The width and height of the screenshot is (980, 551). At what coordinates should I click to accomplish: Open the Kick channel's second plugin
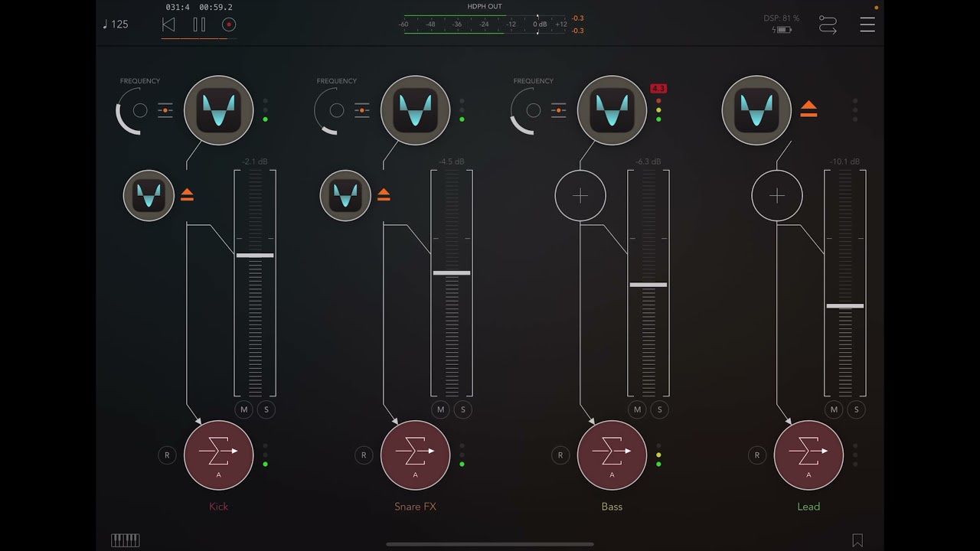click(149, 195)
